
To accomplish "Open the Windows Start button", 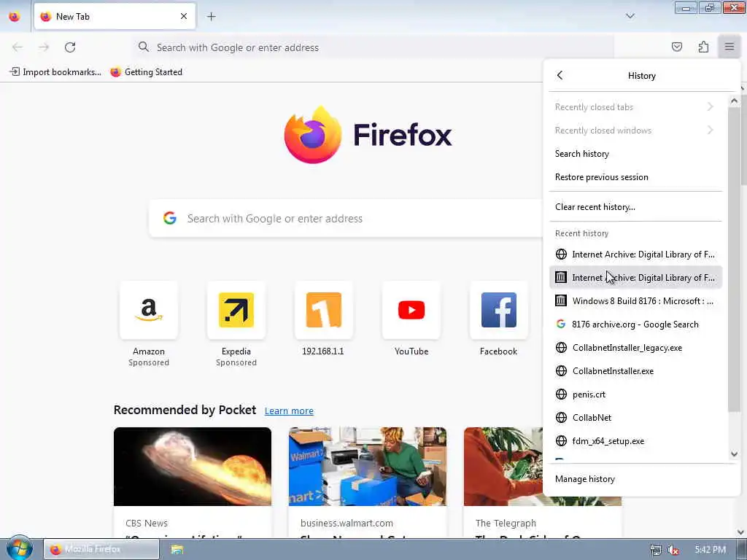I will (19, 548).
